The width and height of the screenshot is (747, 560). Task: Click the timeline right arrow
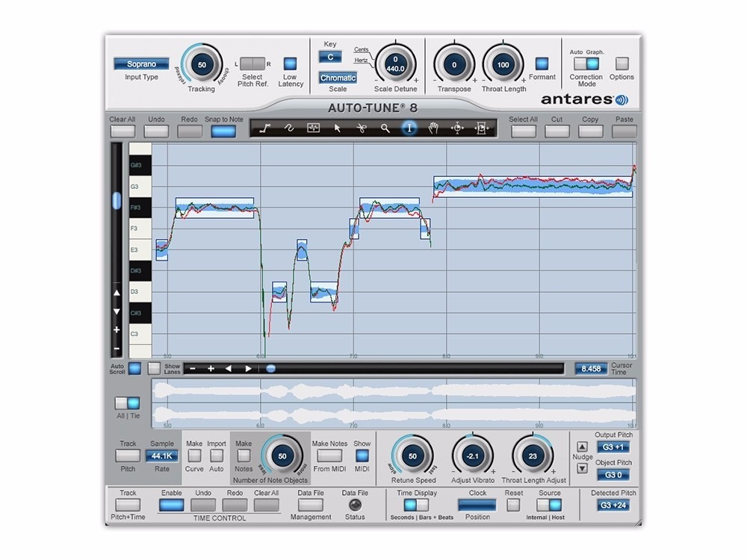pos(248,369)
